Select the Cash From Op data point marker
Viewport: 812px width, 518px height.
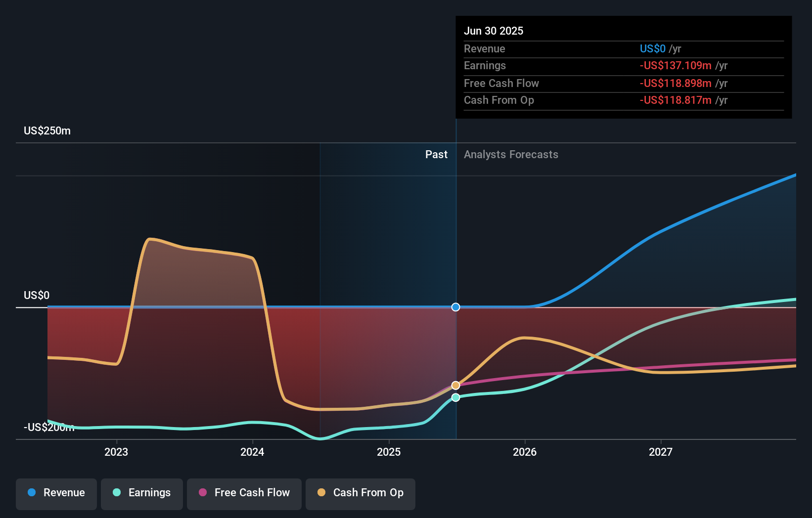(455, 385)
